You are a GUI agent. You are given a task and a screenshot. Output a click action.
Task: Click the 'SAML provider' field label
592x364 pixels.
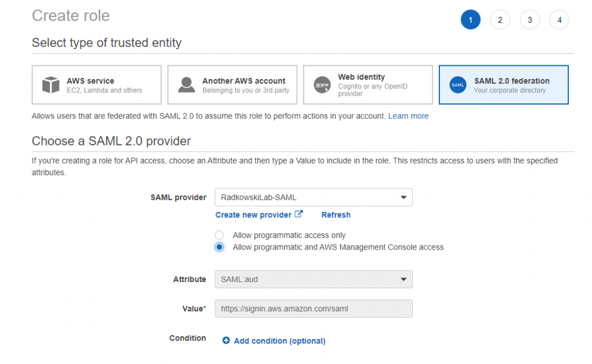coord(178,197)
